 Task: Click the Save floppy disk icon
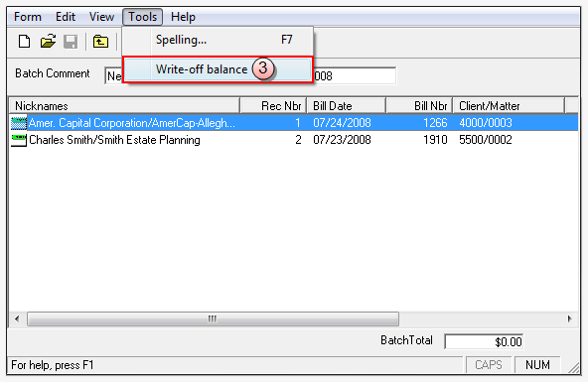click(x=71, y=42)
